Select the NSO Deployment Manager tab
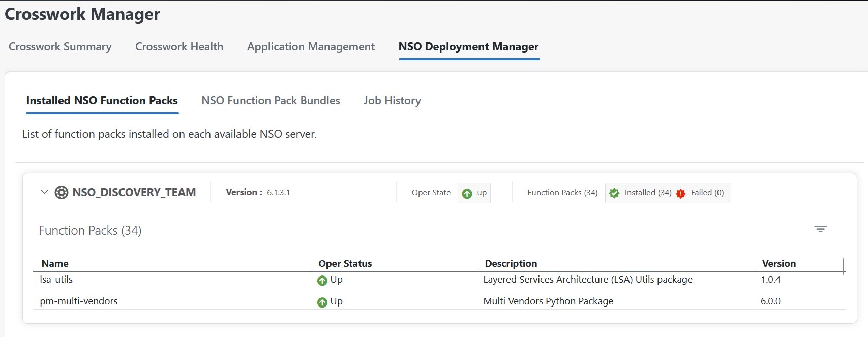Viewport: 868px width, 337px height. tap(468, 47)
